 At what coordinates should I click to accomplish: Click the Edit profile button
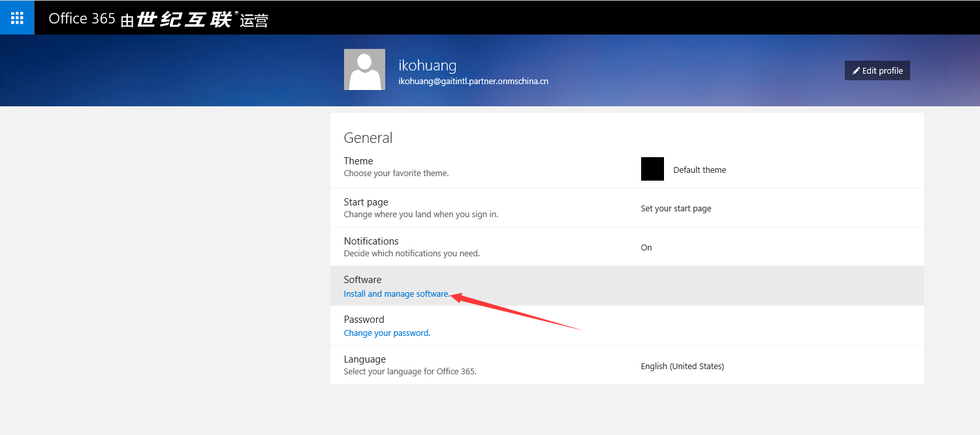877,70
